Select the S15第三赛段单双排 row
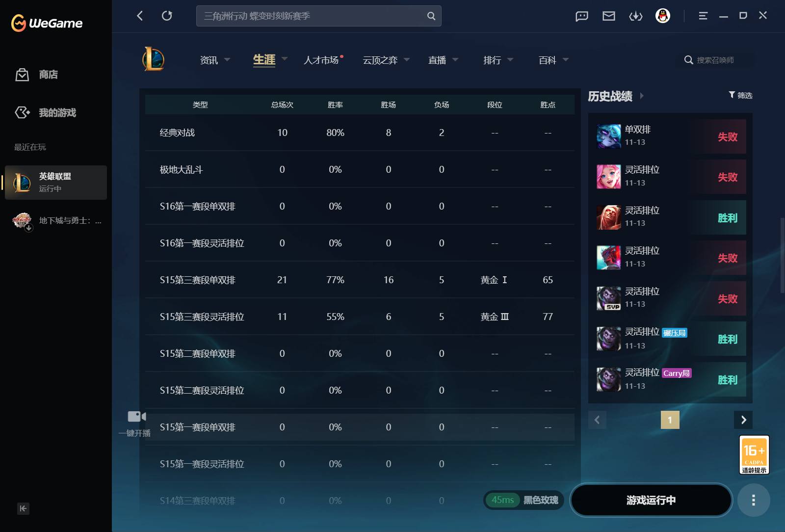Viewport: 785px width, 532px height. tap(360, 280)
